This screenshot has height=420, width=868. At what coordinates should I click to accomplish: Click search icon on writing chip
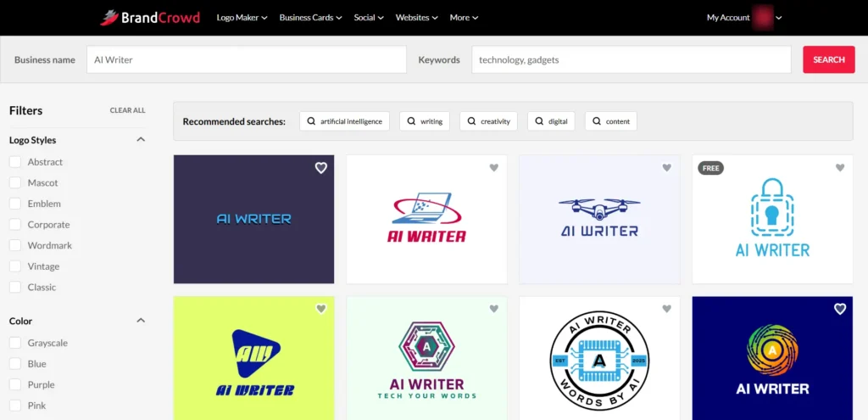point(411,121)
